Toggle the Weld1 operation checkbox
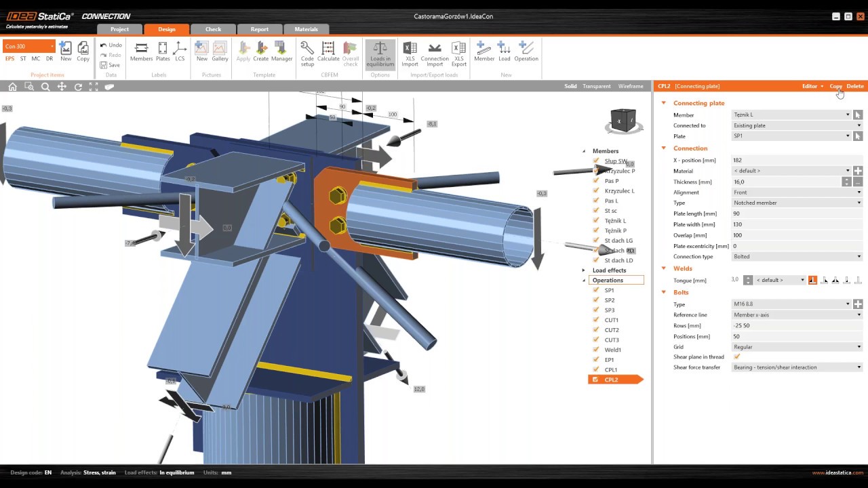The width and height of the screenshot is (868, 488). 595,350
